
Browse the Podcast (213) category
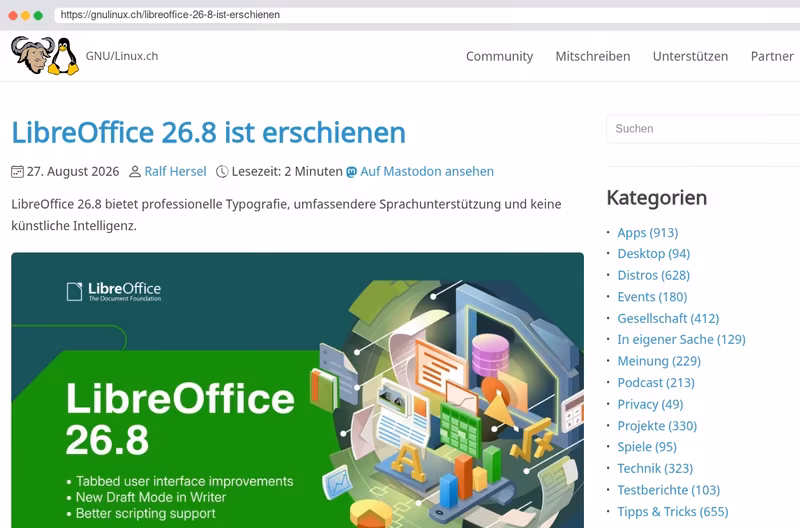pyautogui.click(x=656, y=383)
